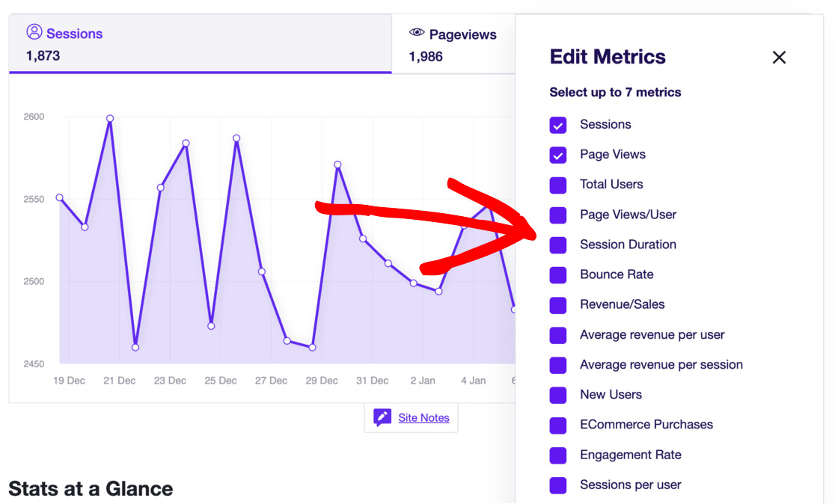Enable the Revenue/Sales metric checkbox
This screenshot has width=835, height=504.
[558, 305]
